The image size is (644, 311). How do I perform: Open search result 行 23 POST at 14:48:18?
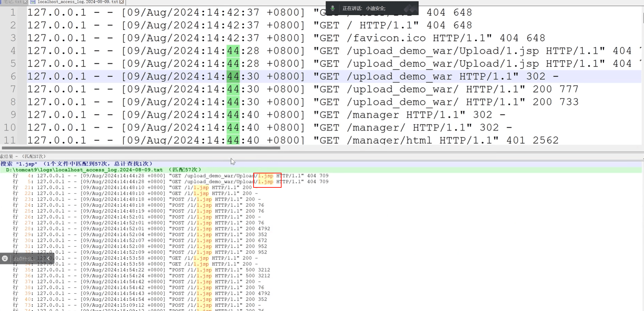pos(137,199)
